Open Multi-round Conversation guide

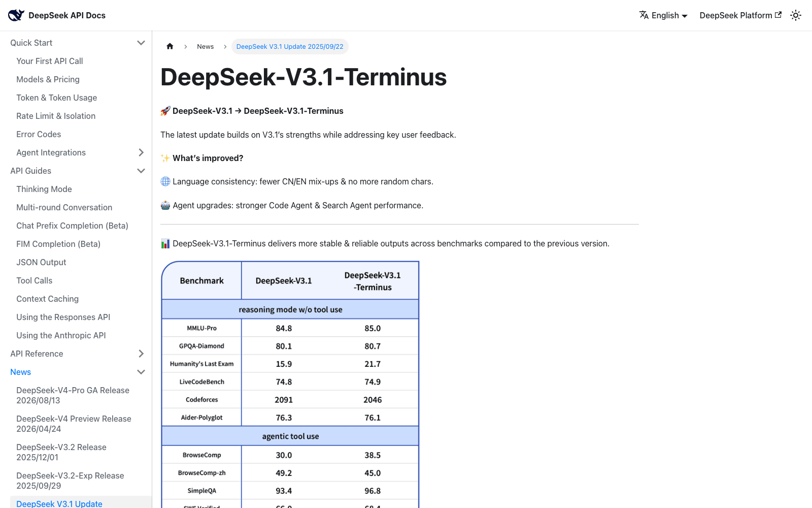64,207
